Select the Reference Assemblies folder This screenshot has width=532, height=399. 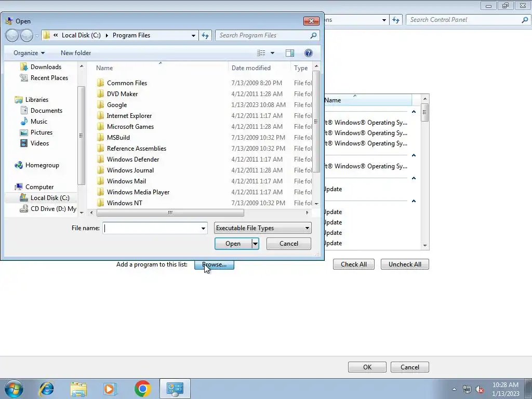[x=137, y=148]
